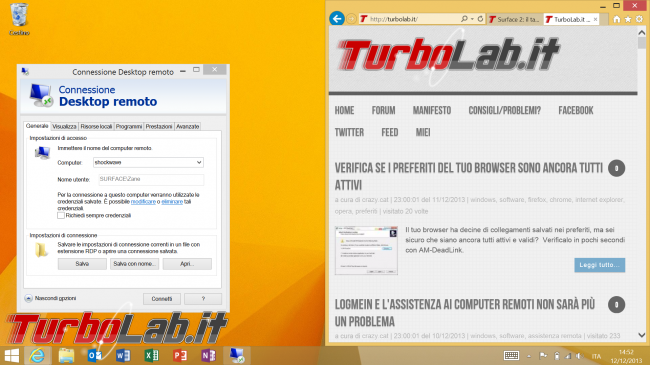650x365 pixels.
Task: Open the 'Verifica se i preferiti' article title
Action: pos(469,176)
